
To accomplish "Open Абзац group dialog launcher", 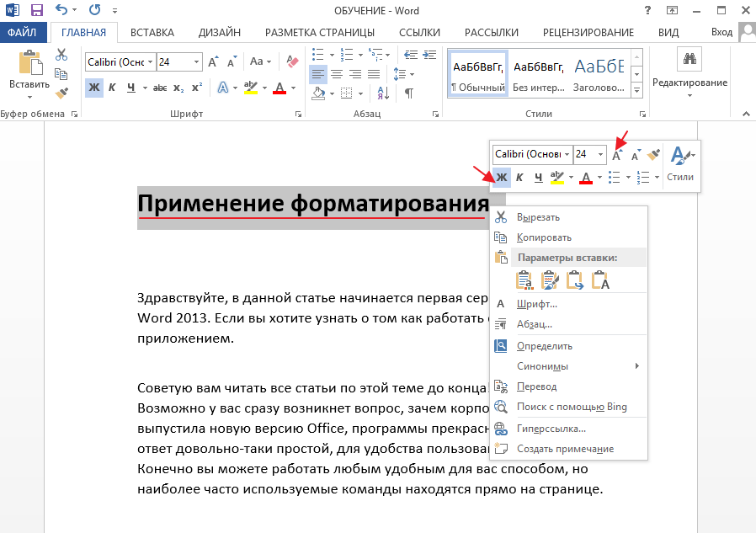I will [435, 115].
